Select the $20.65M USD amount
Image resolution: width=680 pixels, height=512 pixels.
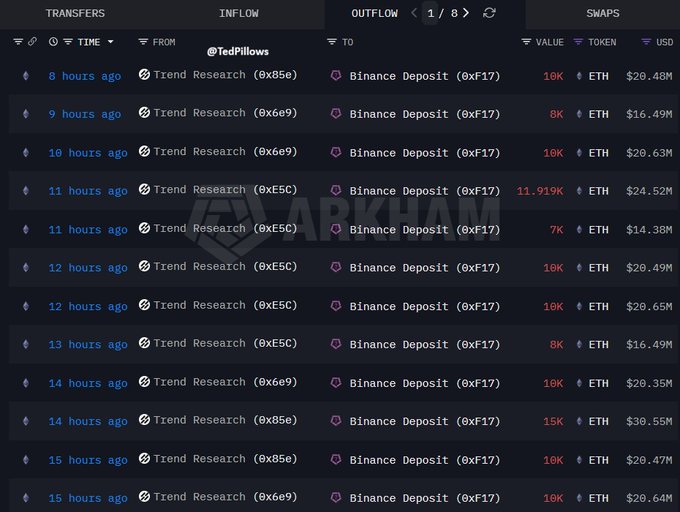649,307
